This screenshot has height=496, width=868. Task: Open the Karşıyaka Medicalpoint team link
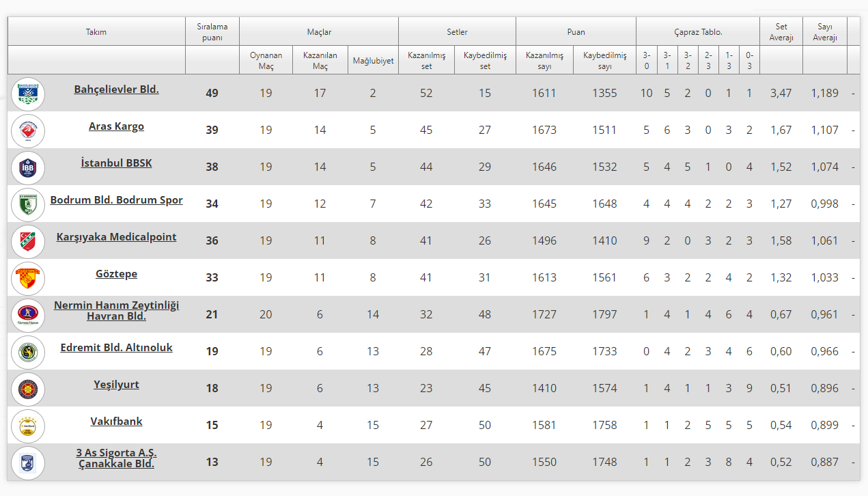tap(116, 237)
